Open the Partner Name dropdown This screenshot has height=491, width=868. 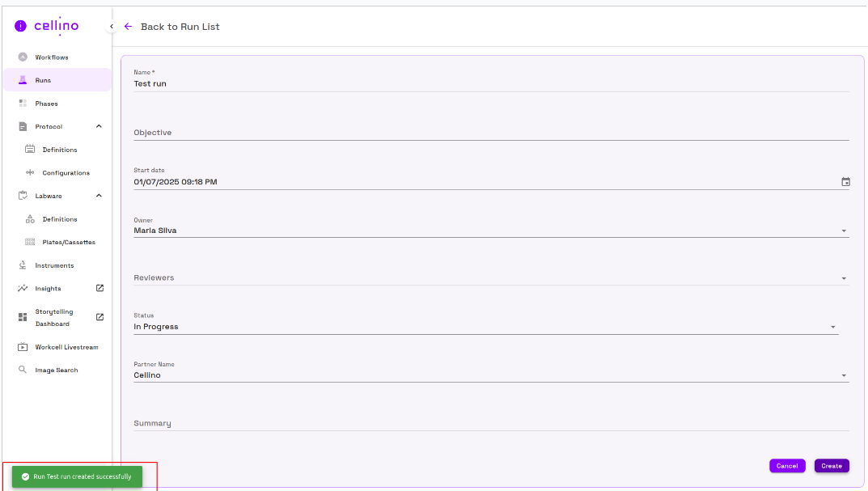click(844, 375)
